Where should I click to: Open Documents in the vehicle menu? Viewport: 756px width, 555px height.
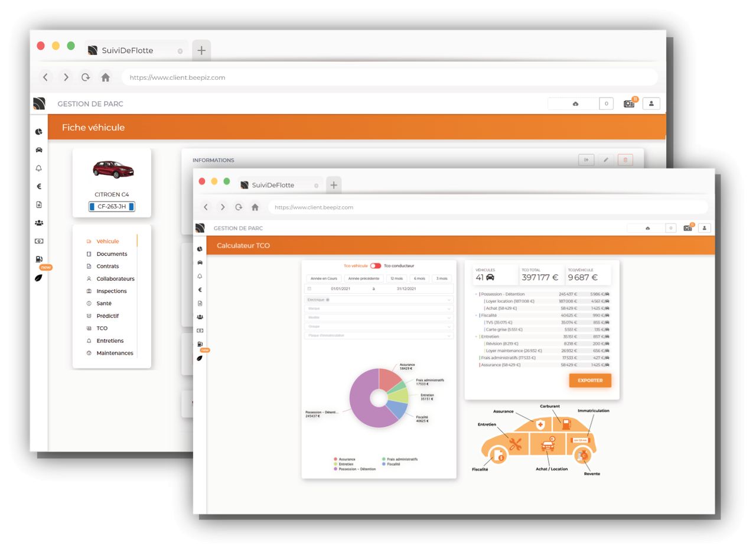point(112,254)
